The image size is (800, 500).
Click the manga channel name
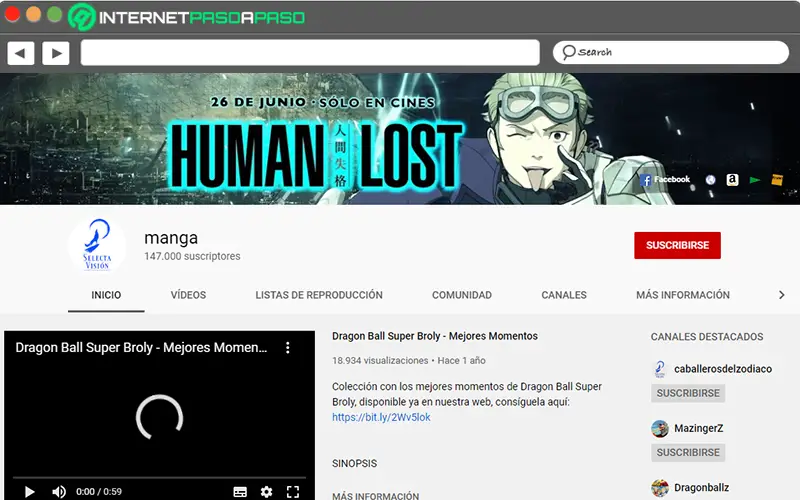171,238
